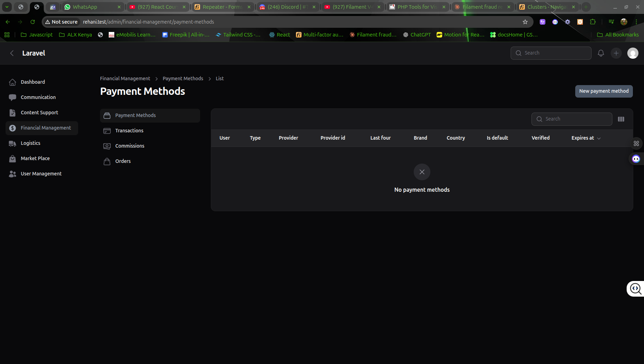Image resolution: width=644 pixels, height=364 pixels.
Task: Click the Last four column header
Action: coord(380,138)
